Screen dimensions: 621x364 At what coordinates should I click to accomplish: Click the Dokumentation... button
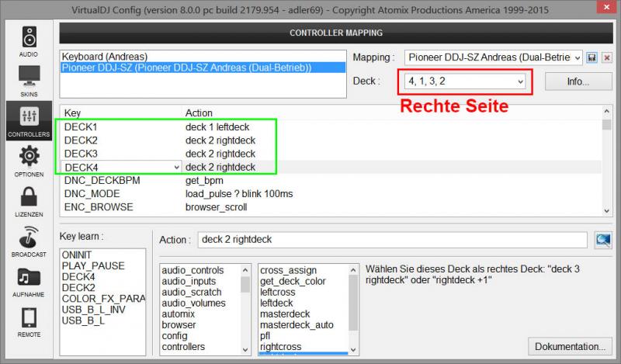[570, 346]
